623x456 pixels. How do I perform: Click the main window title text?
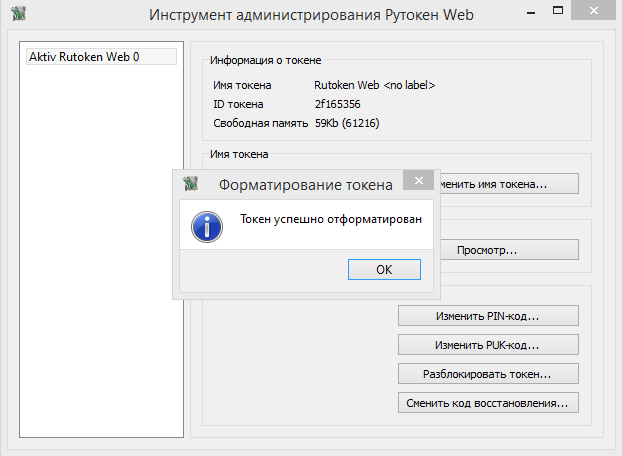click(311, 15)
